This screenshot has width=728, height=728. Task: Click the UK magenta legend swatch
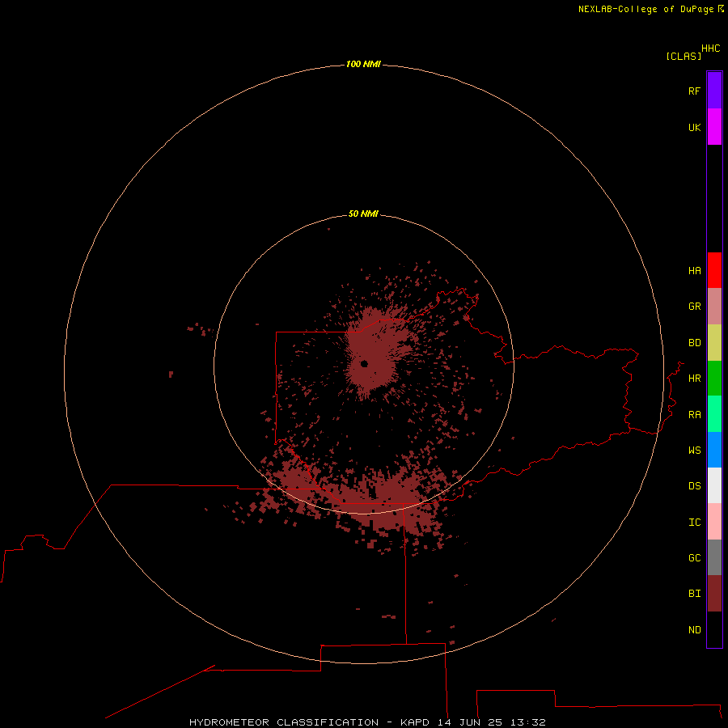coord(714,127)
